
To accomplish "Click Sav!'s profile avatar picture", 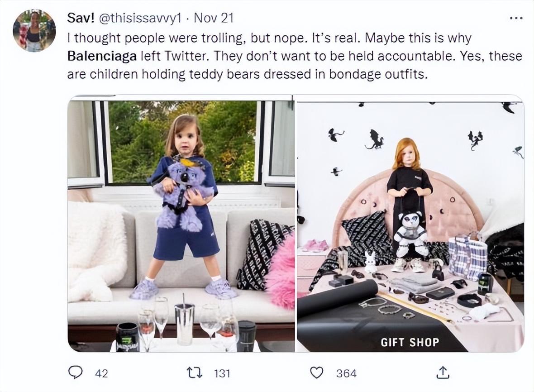I will click(34, 30).
